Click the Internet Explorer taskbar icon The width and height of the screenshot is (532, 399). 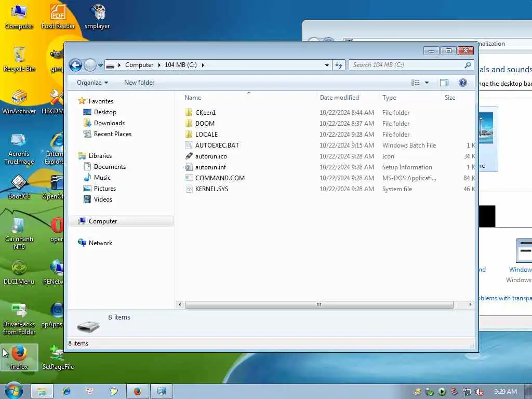[x=66, y=392]
